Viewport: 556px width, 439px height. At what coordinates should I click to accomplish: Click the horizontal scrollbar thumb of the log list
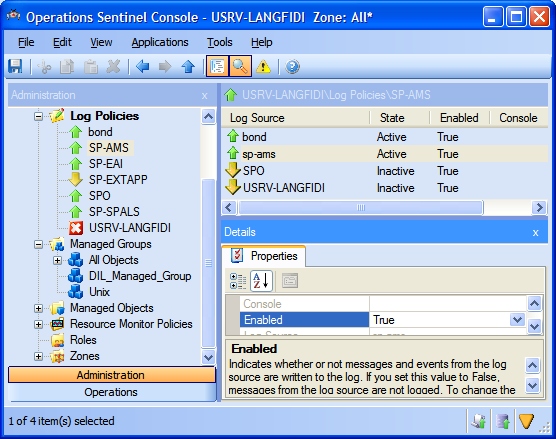click(361, 207)
